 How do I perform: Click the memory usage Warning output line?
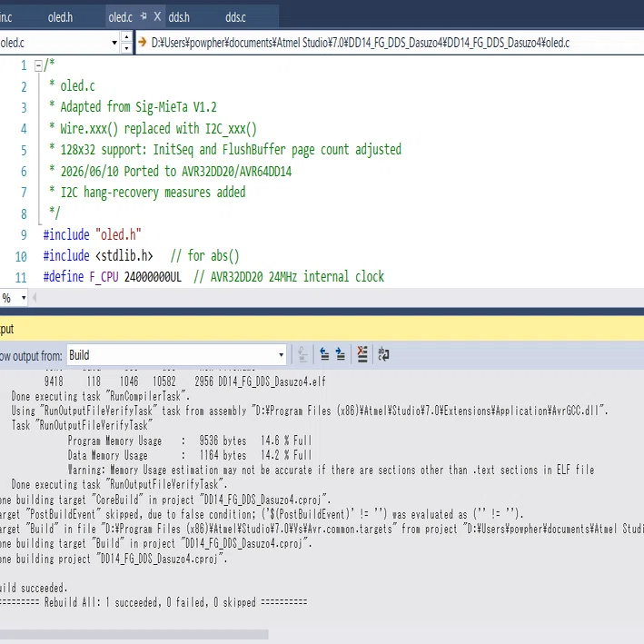point(331,470)
